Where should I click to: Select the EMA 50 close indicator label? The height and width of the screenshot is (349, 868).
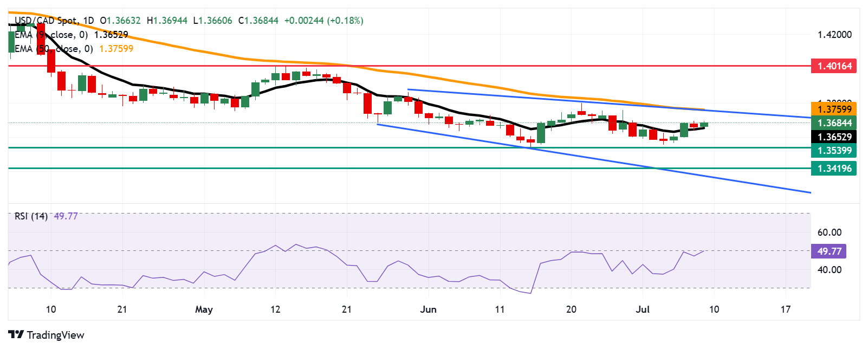[54, 49]
